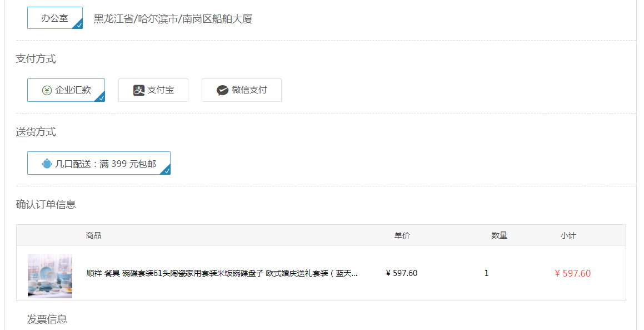Click the yen icon on 企业汇款

47,91
